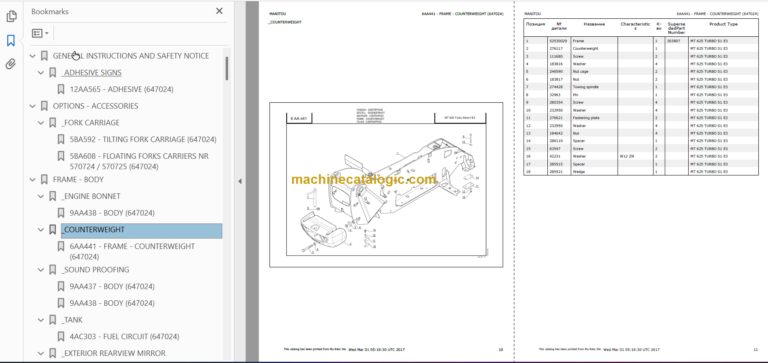Select the highlighted _COUNTERWEIGHT bookmark
768x363 pixels.
142,230
